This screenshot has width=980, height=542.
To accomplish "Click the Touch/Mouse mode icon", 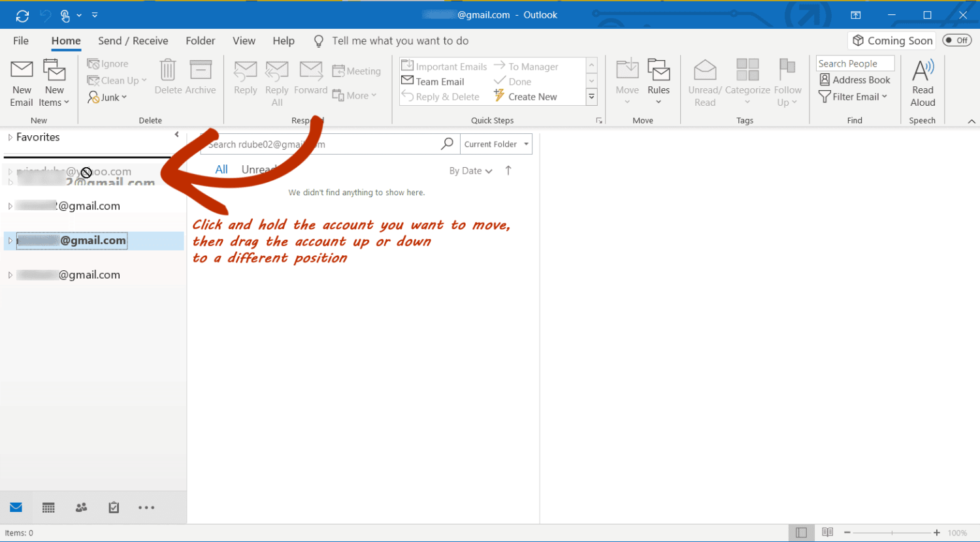I will (x=65, y=15).
